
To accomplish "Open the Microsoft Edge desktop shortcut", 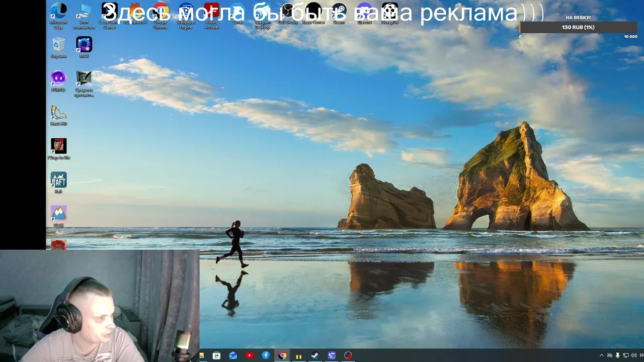I will (58, 16).
